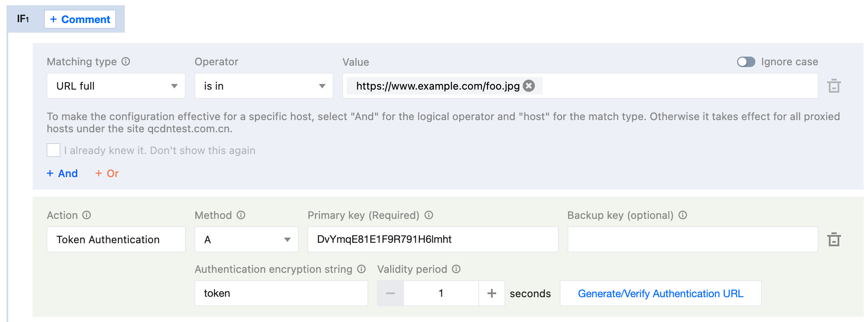Click the Validity period info icon
This screenshot has width=868, height=322.
[x=456, y=269]
